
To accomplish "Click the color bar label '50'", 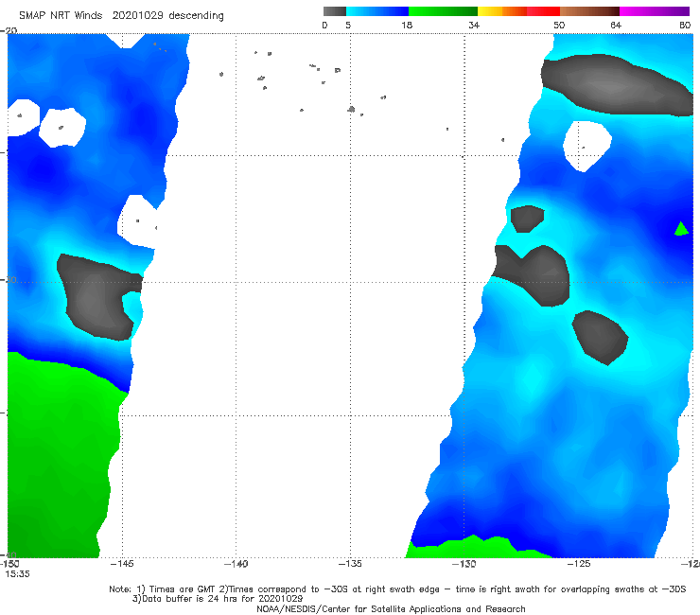I will (559, 26).
